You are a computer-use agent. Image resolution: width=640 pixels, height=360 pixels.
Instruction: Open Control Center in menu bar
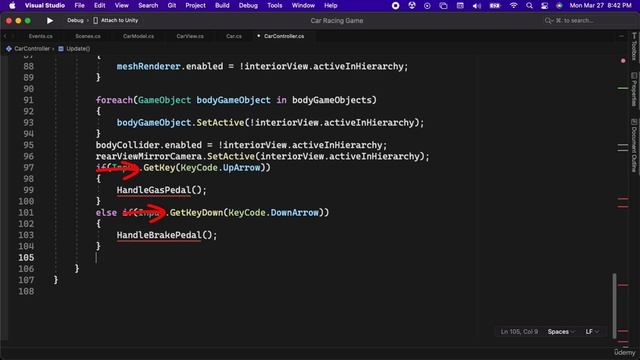pyautogui.click(x=544, y=6)
